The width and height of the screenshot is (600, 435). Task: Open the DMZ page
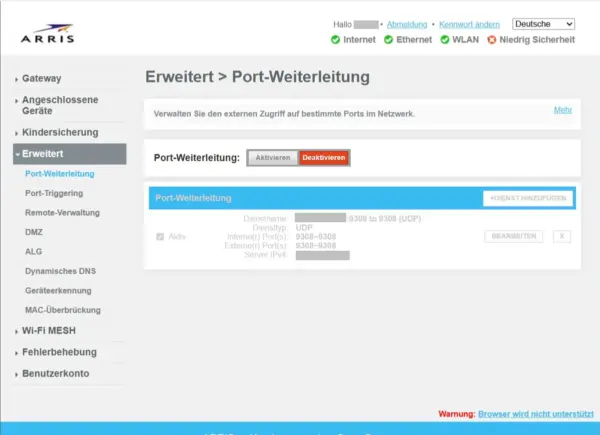tap(34, 232)
